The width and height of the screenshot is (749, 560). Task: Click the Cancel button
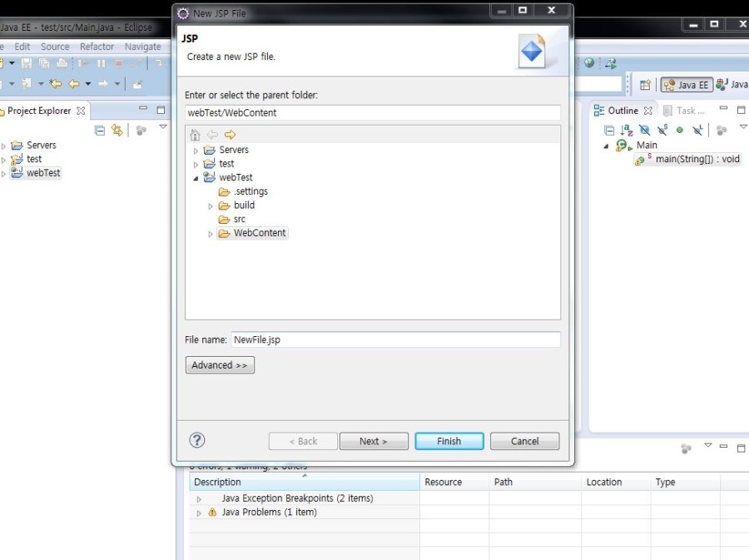pyautogui.click(x=524, y=441)
